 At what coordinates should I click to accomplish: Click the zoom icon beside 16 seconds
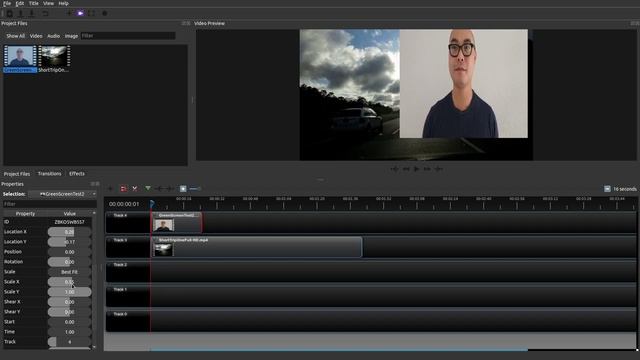tap(607, 189)
